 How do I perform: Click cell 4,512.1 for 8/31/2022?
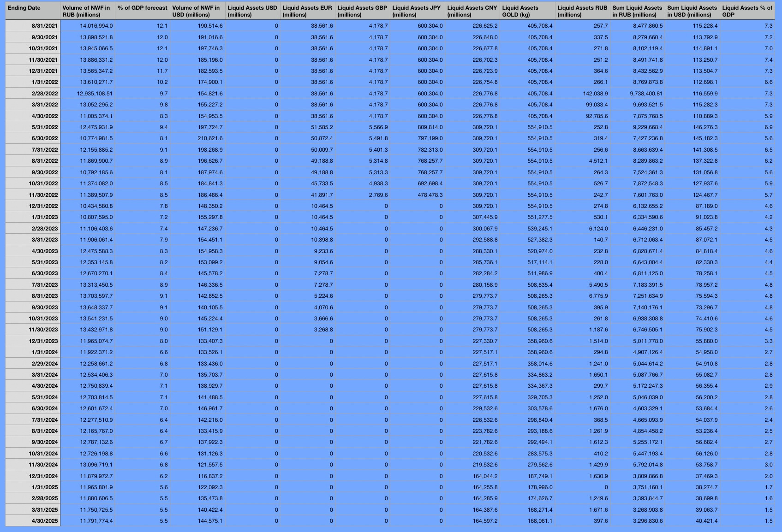click(x=583, y=161)
